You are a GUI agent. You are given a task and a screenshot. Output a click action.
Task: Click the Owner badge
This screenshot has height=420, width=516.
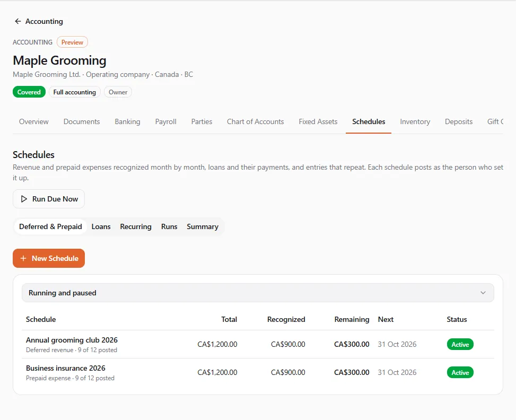[118, 92]
